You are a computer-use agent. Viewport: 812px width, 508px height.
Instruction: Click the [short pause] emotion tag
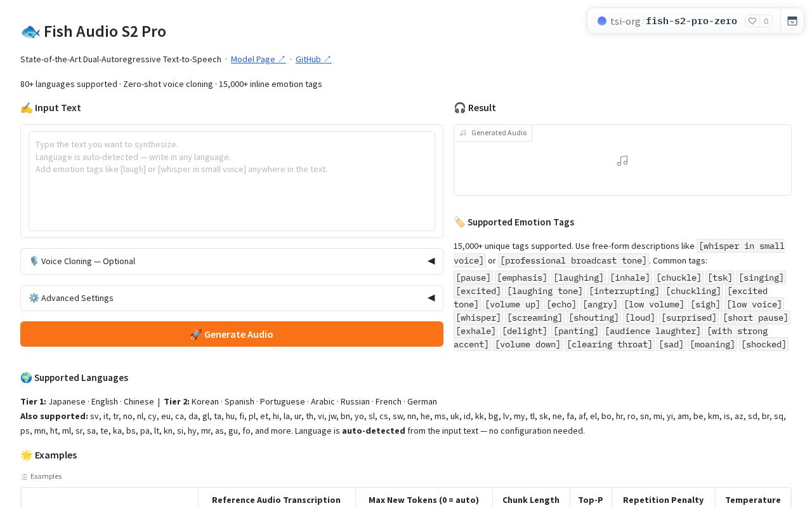point(756,317)
